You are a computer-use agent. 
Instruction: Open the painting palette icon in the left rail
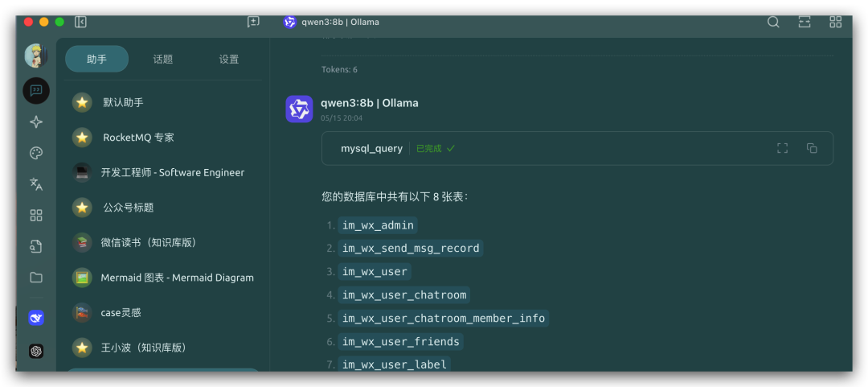tap(36, 153)
